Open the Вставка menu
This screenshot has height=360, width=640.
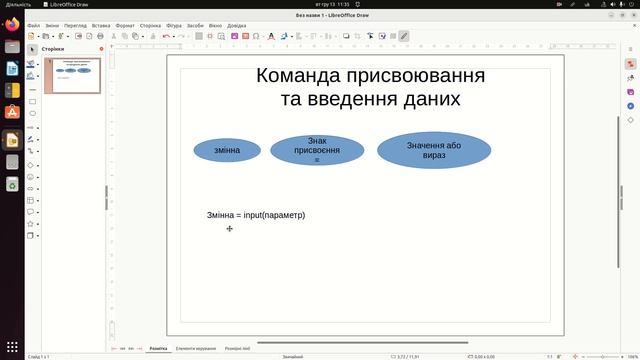coord(101,26)
